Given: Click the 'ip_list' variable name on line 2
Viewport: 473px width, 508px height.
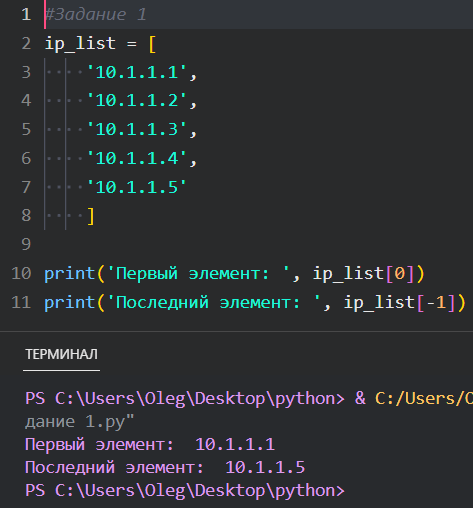Looking at the screenshot, I should click(x=80, y=44).
